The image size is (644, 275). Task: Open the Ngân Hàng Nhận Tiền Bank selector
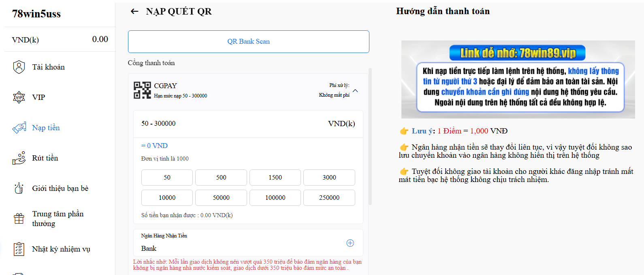point(248,243)
